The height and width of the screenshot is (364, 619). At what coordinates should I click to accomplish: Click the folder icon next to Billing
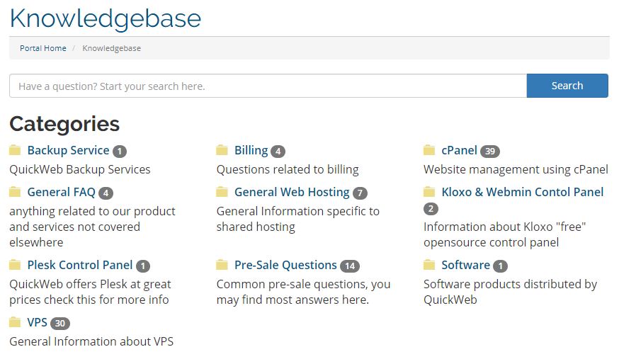tap(222, 150)
